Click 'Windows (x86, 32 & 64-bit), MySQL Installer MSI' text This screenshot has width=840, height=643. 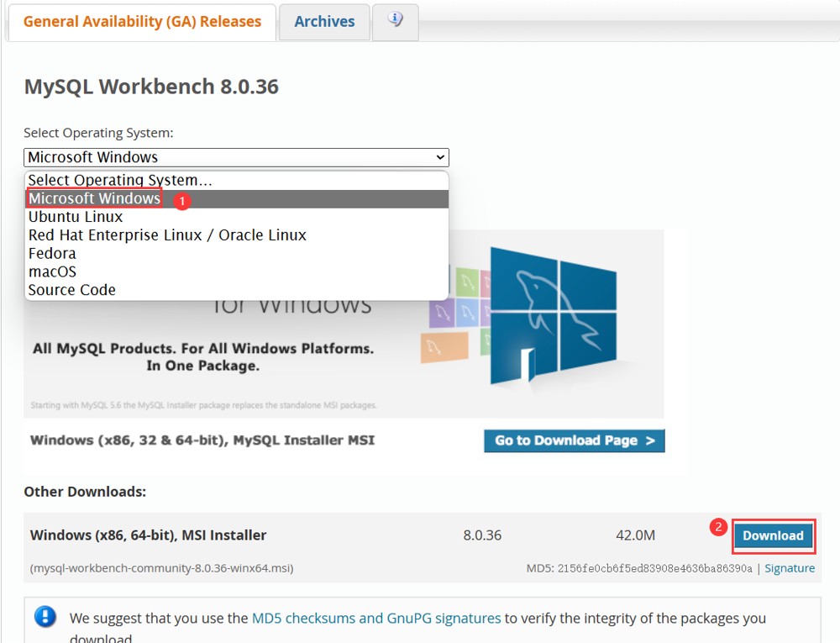(202, 440)
